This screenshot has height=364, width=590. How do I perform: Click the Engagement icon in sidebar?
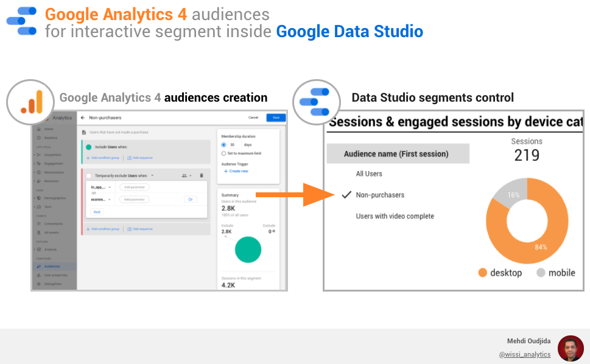[x=39, y=164]
